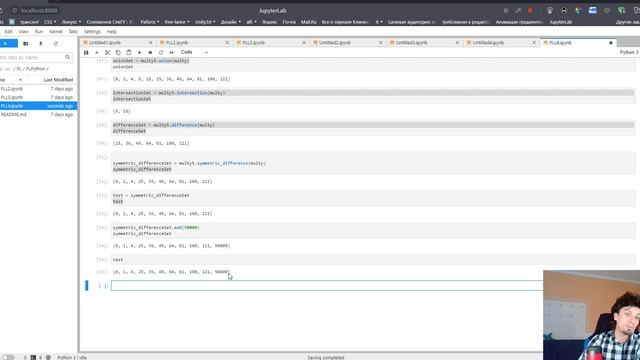Open the Edit menu
The width and height of the screenshot is (640, 360).
8,31
